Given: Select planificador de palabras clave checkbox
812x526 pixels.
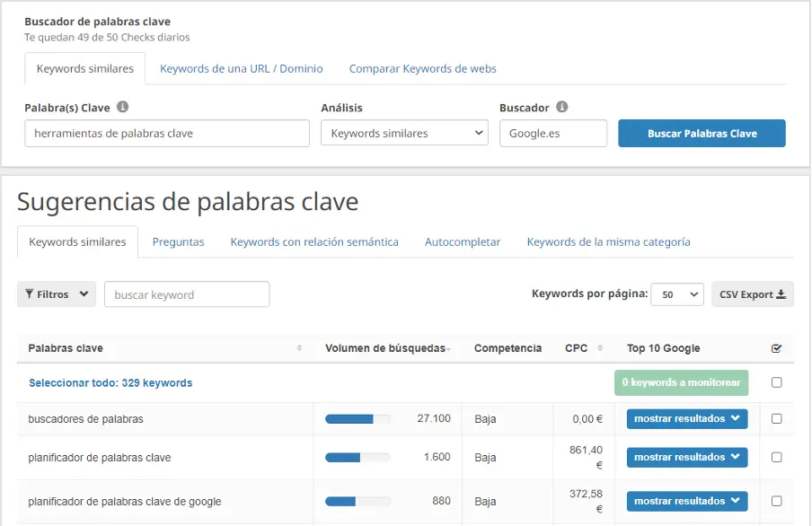Looking at the screenshot, I should 776,457.
